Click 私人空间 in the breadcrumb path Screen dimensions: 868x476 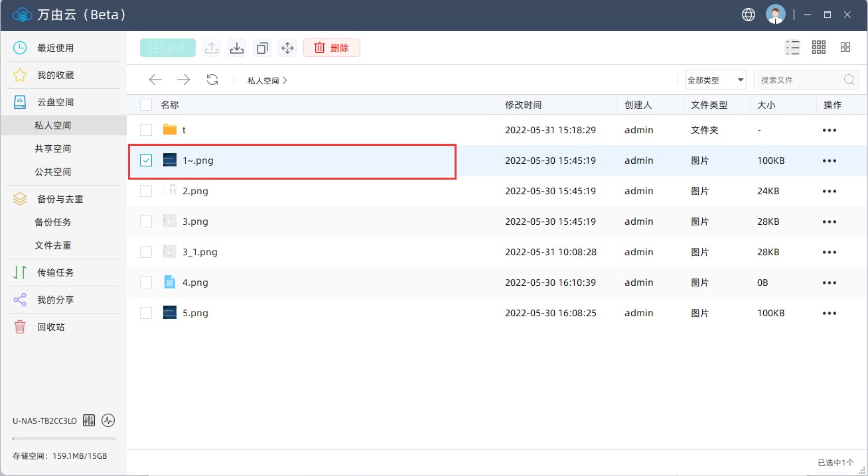click(x=263, y=80)
